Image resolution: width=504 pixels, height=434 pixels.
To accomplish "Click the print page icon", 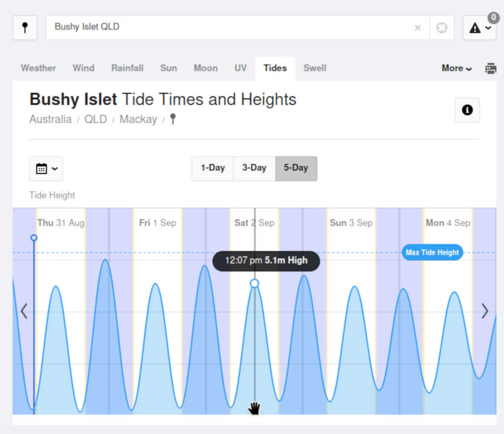I will (491, 68).
